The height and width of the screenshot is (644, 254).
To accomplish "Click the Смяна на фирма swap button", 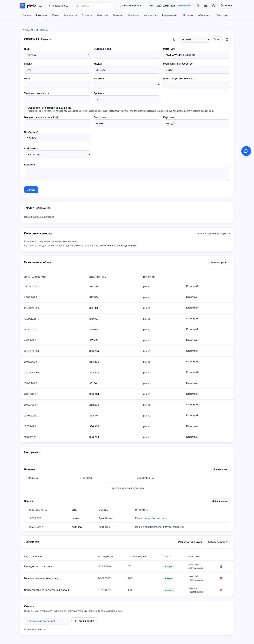I will (x=129, y=5).
